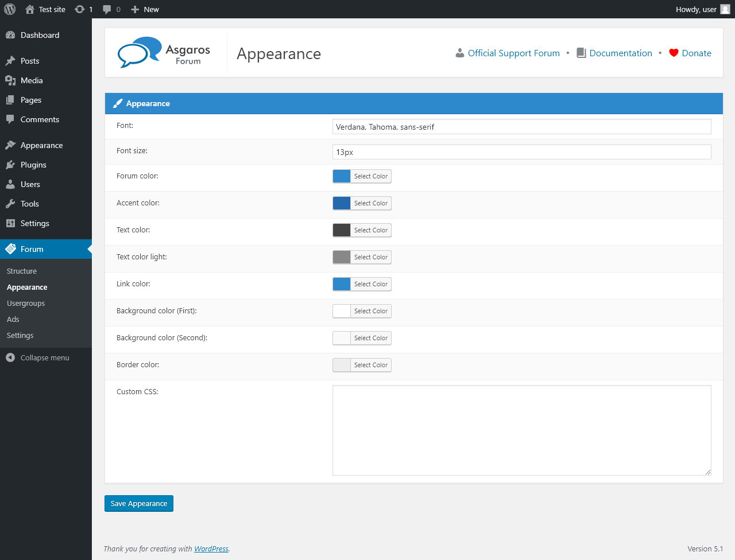Open the Media menu in sidebar

point(32,80)
